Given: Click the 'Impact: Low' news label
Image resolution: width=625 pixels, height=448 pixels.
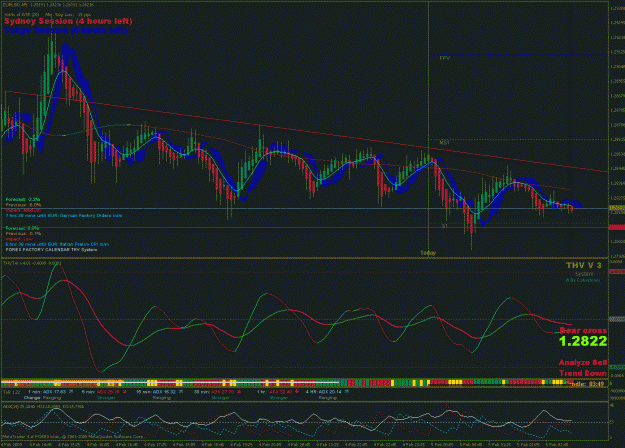Looking at the screenshot, I should (20, 239).
